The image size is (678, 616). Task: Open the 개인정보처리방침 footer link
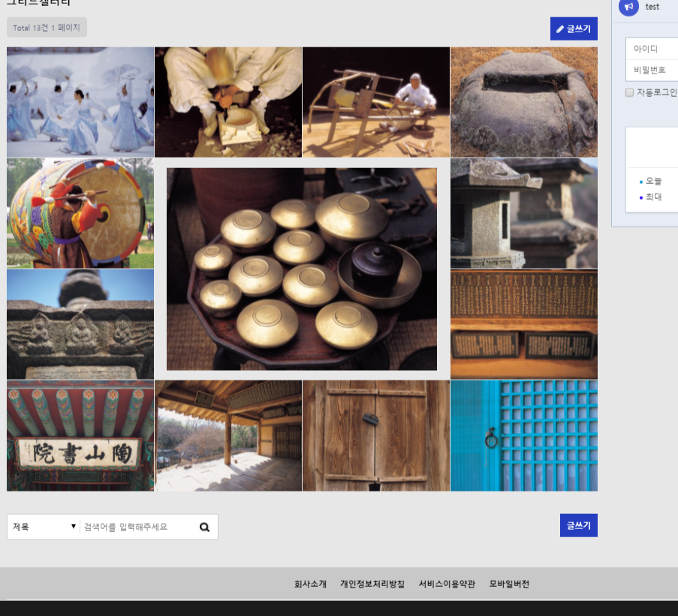[372, 584]
